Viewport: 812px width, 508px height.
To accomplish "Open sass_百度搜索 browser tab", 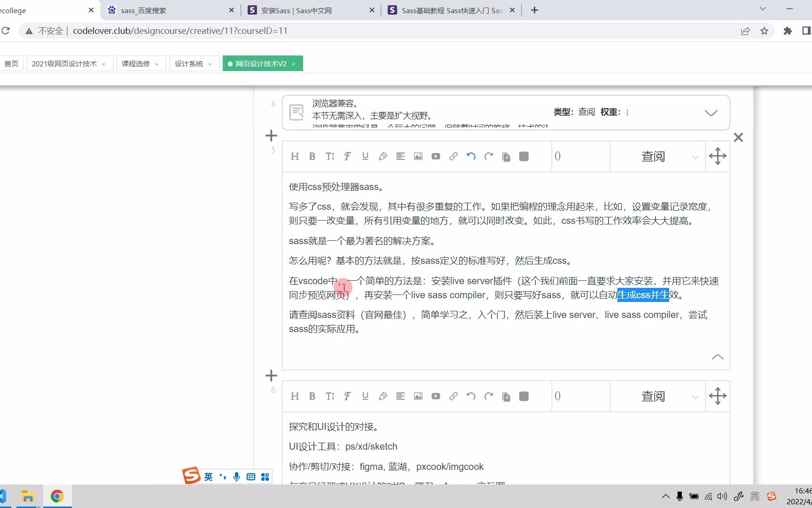I will tap(170, 10).
